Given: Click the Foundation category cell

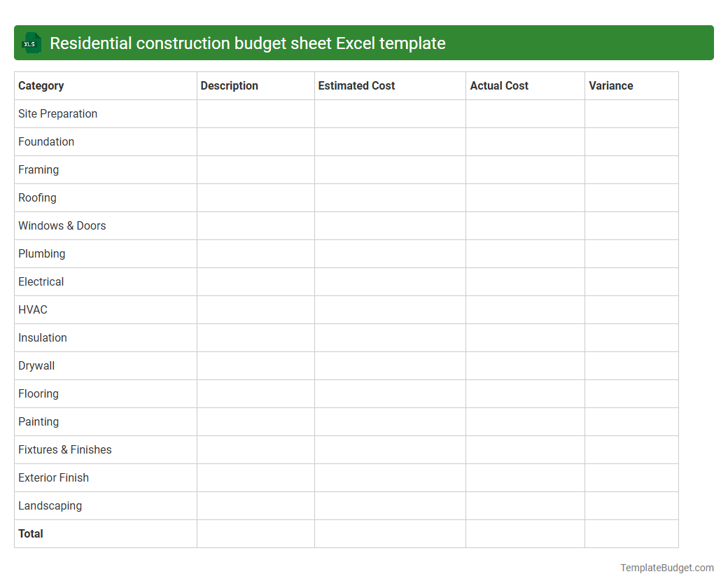Looking at the screenshot, I should click(x=46, y=141).
